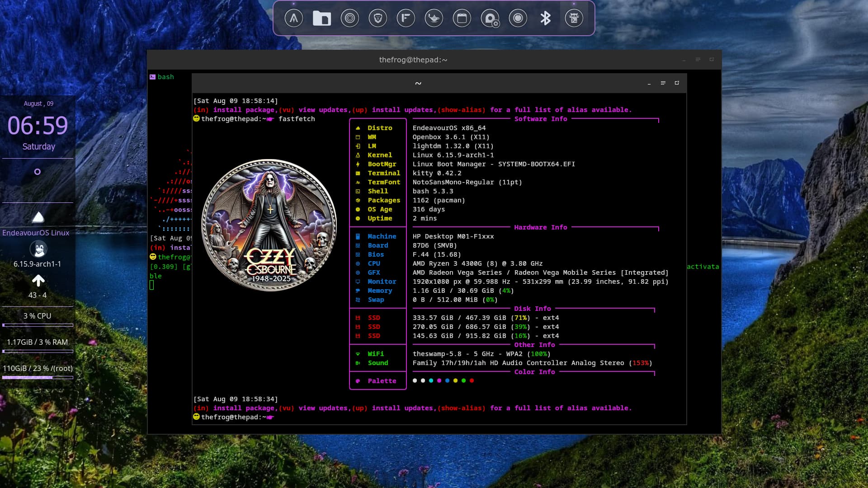Click 'EndeavourOS x86_64' distro value
Screen dimensions: 868x488
(x=449, y=128)
